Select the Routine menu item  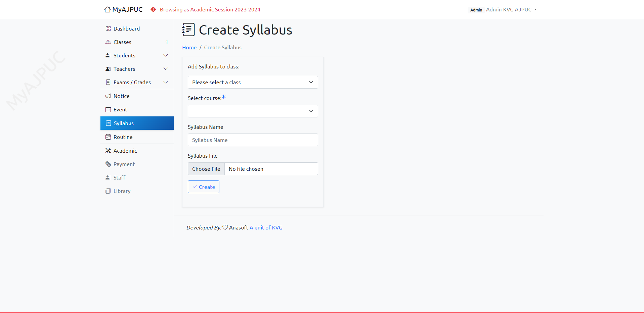tap(137, 137)
